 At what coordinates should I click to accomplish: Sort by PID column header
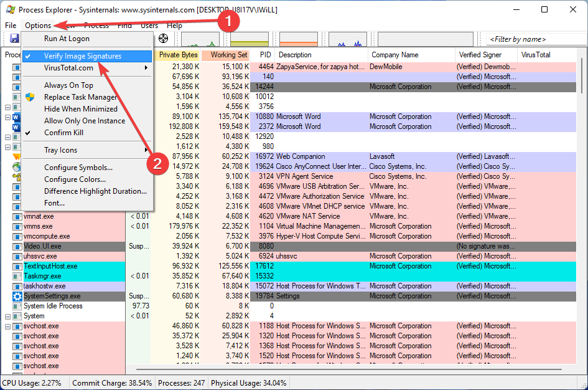263,55
